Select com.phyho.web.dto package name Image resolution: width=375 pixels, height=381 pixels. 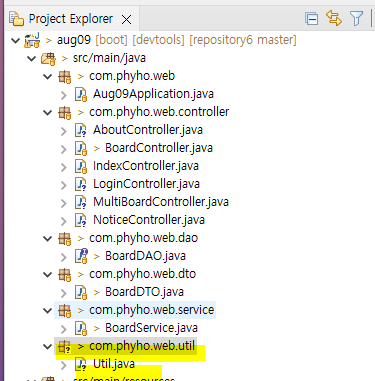point(142,274)
